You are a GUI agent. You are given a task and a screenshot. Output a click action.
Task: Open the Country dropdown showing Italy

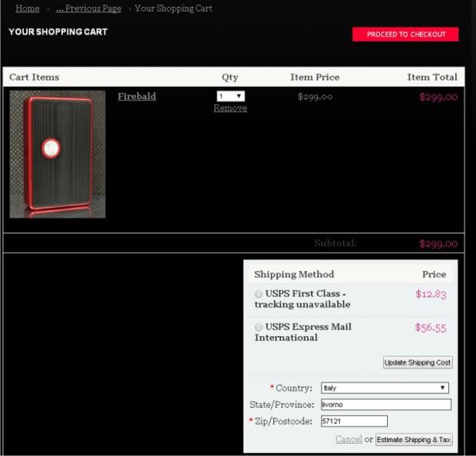click(385, 388)
